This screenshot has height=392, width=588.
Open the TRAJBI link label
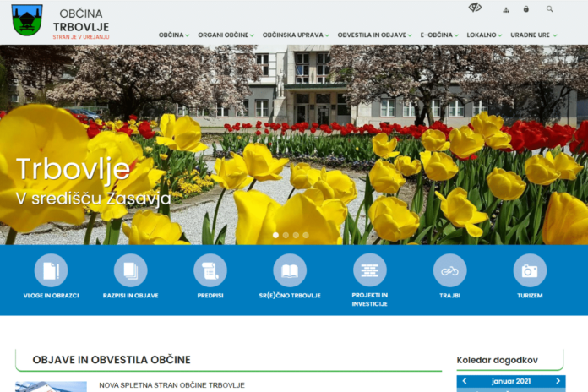coord(450,296)
